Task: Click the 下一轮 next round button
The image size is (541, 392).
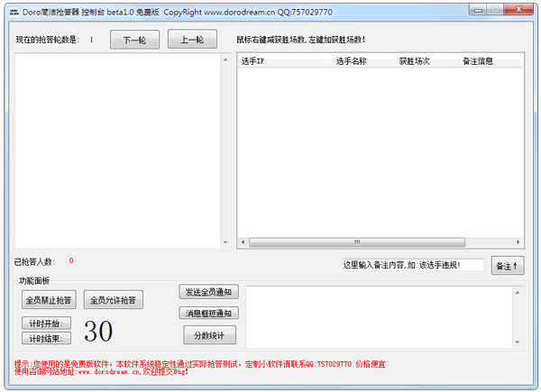Action: click(134, 40)
